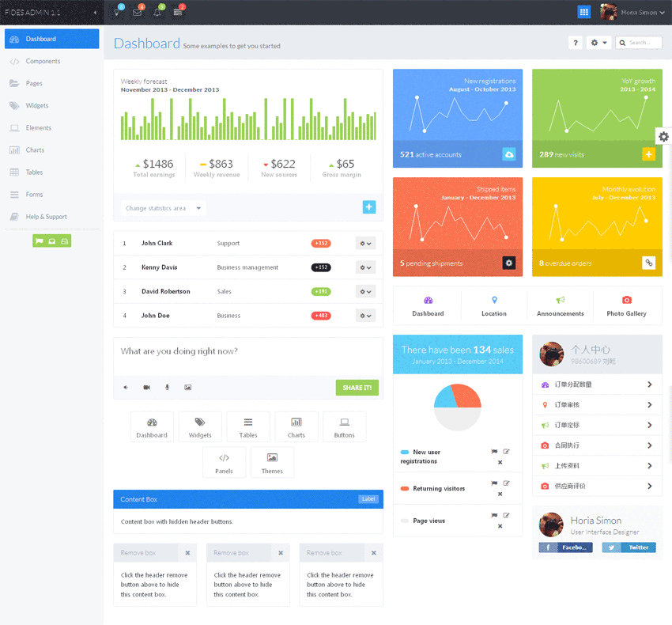
Task: Open the actions dropdown for John Clark
Action: [x=365, y=244]
